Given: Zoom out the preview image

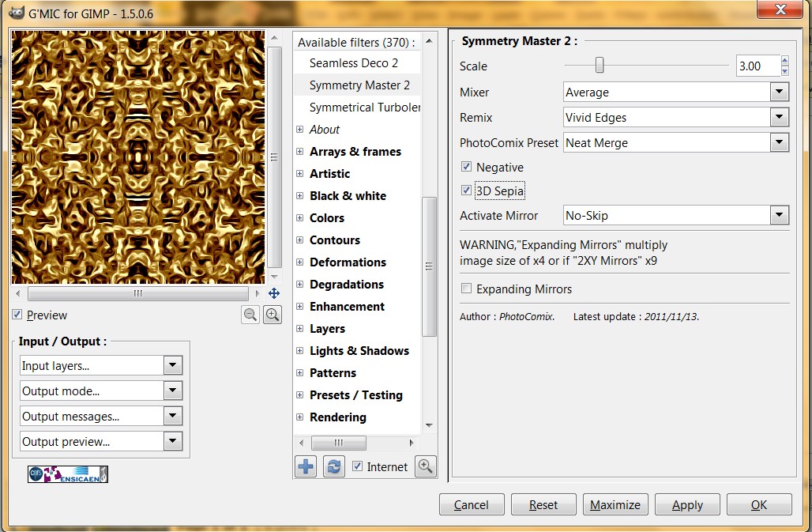Looking at the screenshot, I should point(250,315).
